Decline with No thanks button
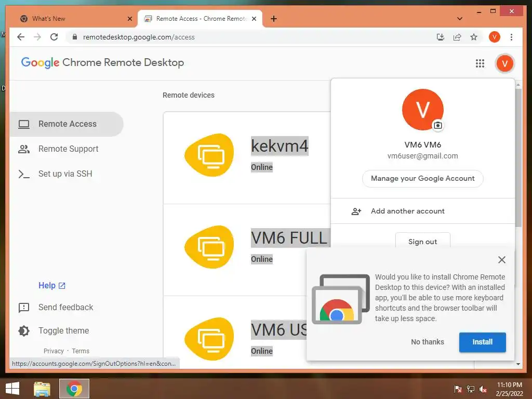The height and width of the screenshot is (399, 532). 428,342
